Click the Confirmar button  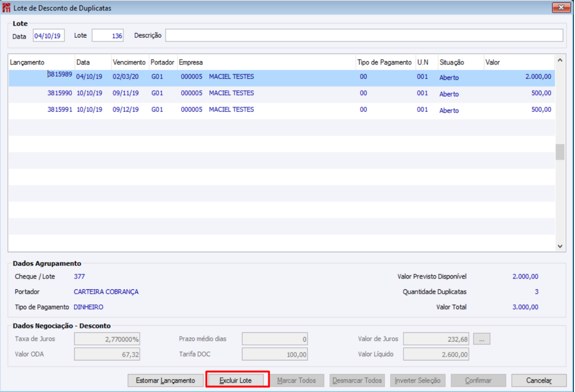(x=478, y=380)
